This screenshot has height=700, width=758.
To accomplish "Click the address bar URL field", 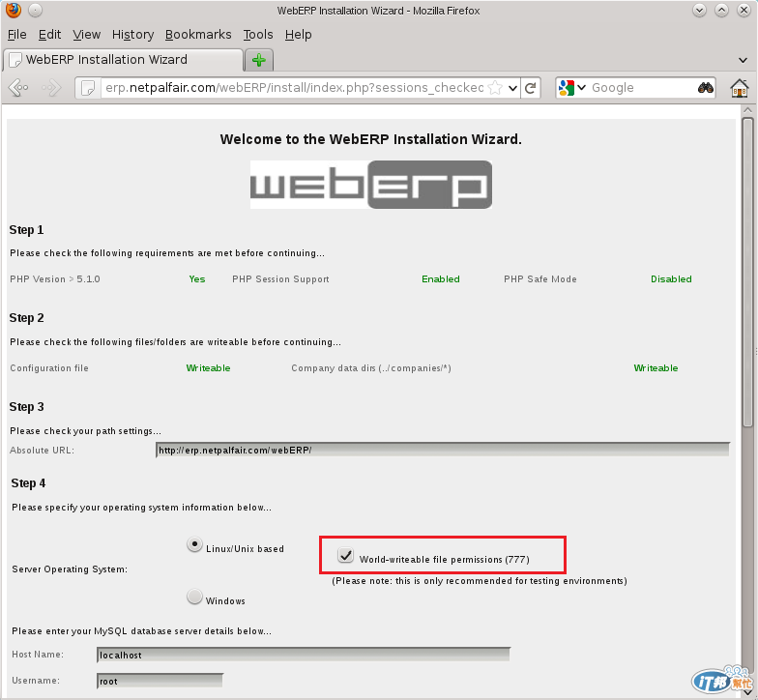I will point(294,88).
